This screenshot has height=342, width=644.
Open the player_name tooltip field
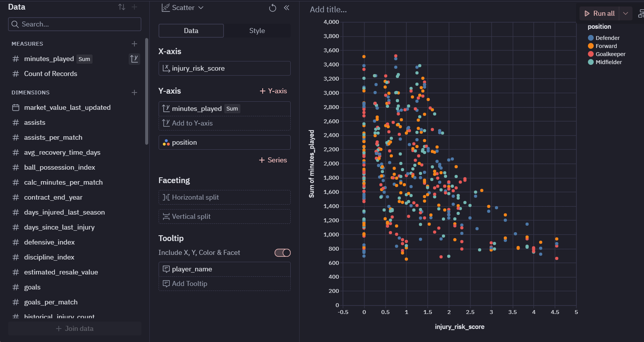pyautogui.click(x=224, y=269)
